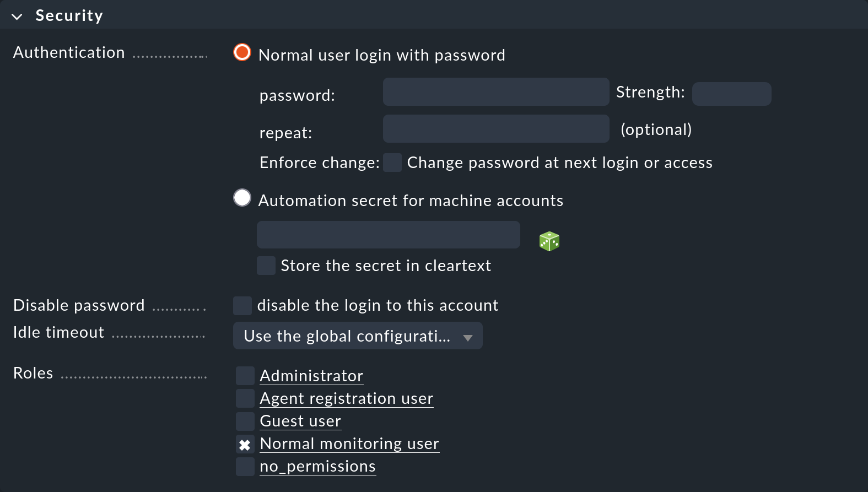Viewport: 868px width, 492px height.
Task: Click the password Strength indicator field
Action: tap(731, 94)
